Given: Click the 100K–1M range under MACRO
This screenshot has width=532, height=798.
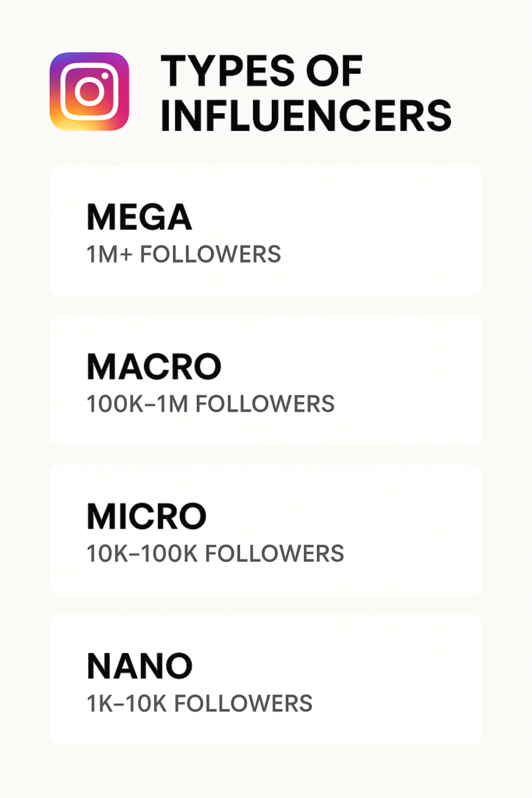Looking at the screenshot, I should point(138,404).
